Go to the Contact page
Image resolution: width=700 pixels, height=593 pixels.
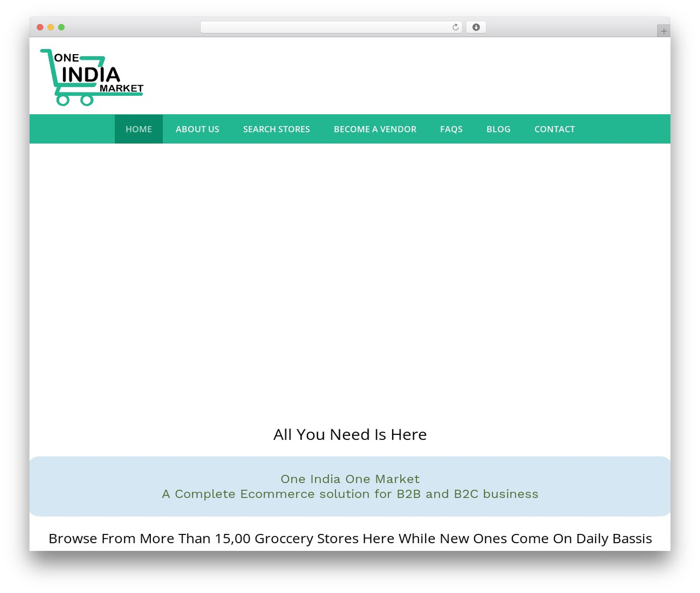coord(555,129)
